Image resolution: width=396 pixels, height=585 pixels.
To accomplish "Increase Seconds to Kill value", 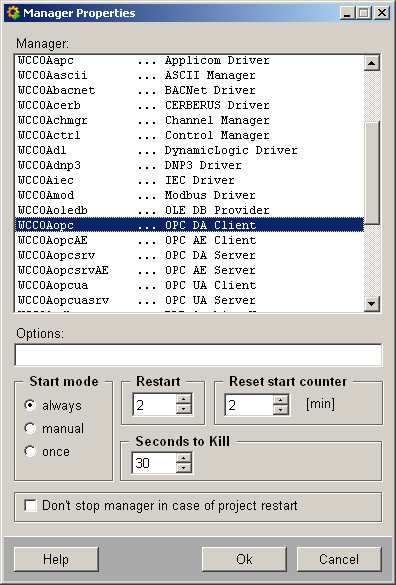I will (184, 459).
